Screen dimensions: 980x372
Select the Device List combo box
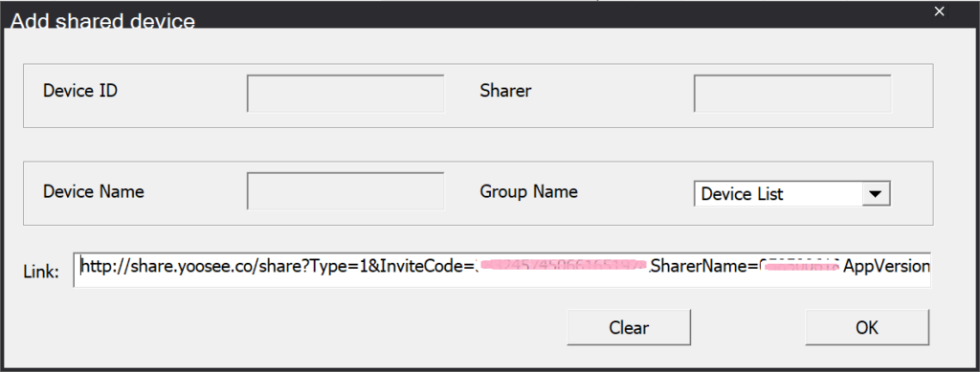791,193
